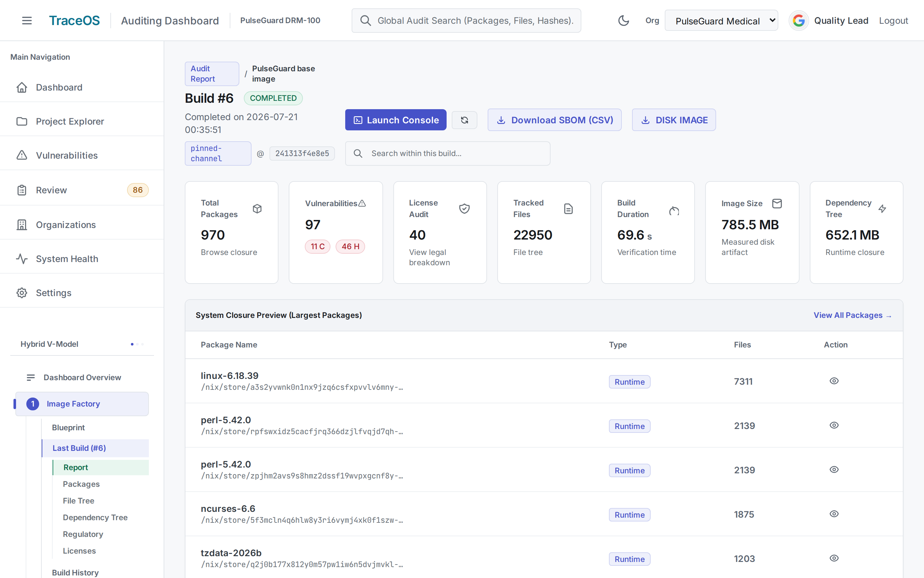The height and width of the screenshot is (578, 924).
Task: Open Vulnerabilities in sidebar
Action: coord(82,155)
